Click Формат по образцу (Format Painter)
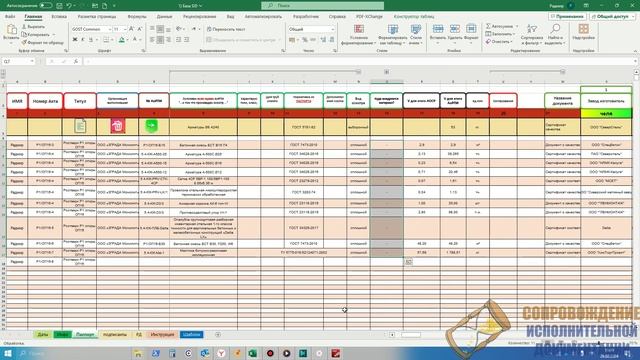 point(42,42)
